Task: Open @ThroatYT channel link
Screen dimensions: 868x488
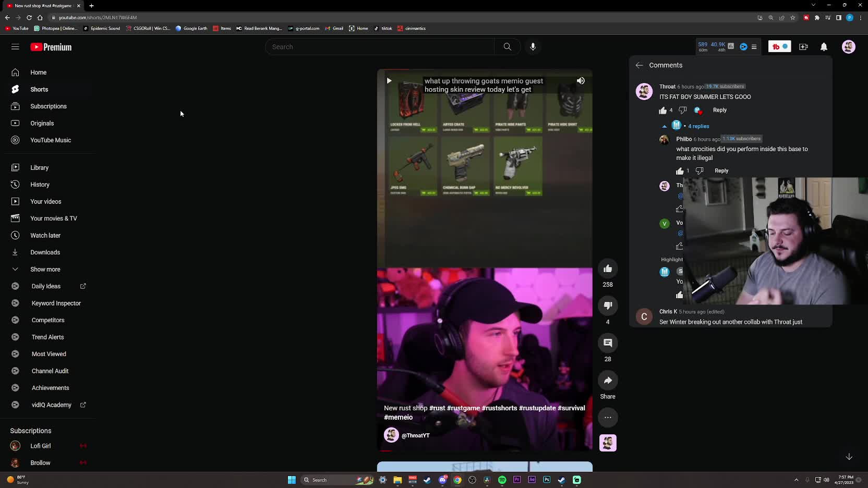Action: pyautogui.click(x=416, y=436)
